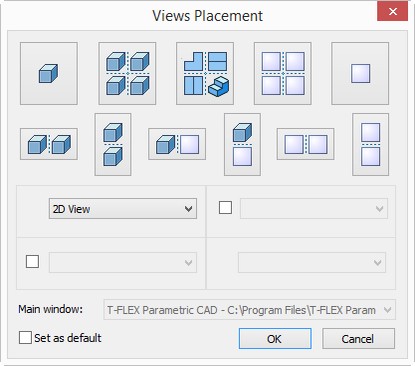This screenshot has width=415, height=366.
Task: Open the disabled top-right view type dropdown
Action: click(314, 209)
